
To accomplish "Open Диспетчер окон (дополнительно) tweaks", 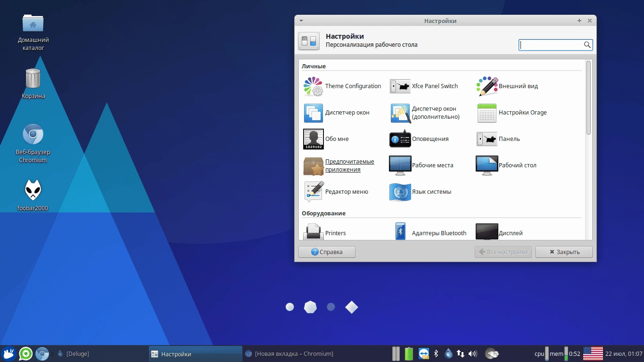I will 425,113.
